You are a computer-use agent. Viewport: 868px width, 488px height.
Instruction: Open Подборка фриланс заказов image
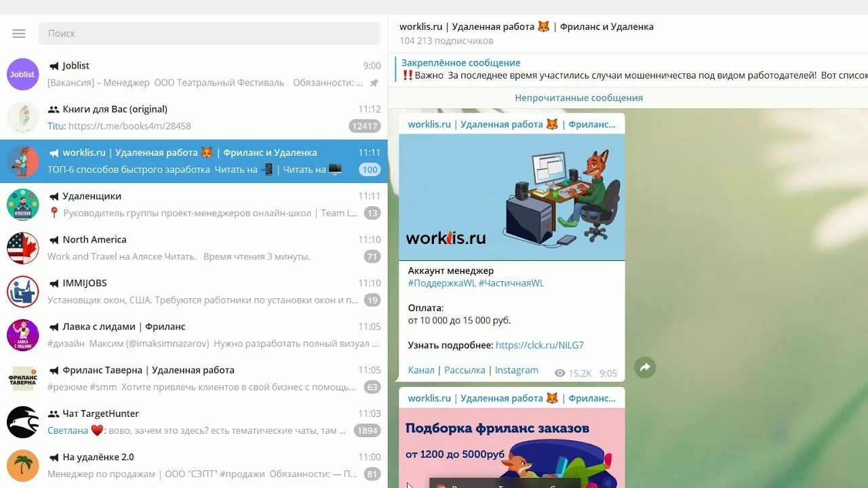point(512,448)
